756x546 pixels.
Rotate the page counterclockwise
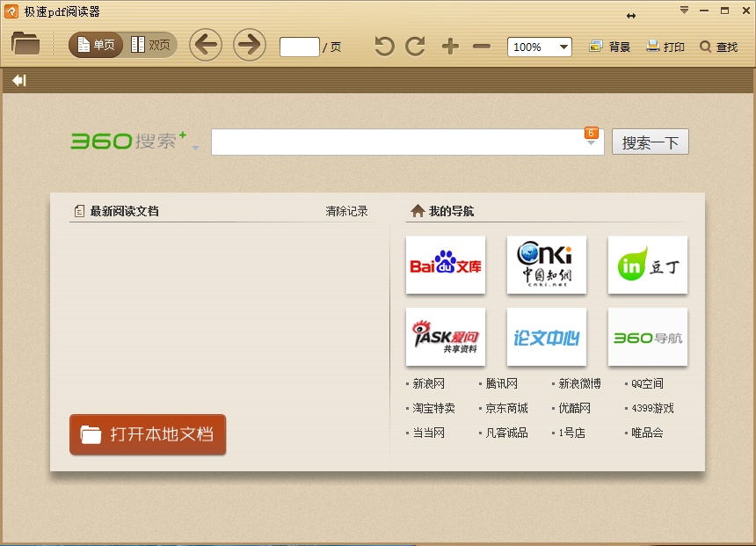[384, 47]
